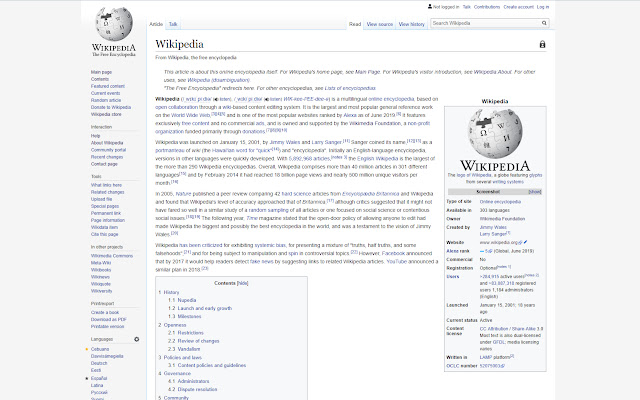The image size is (640, 400).
Task: Switch language to Cebuano
Action: (100, 349)
